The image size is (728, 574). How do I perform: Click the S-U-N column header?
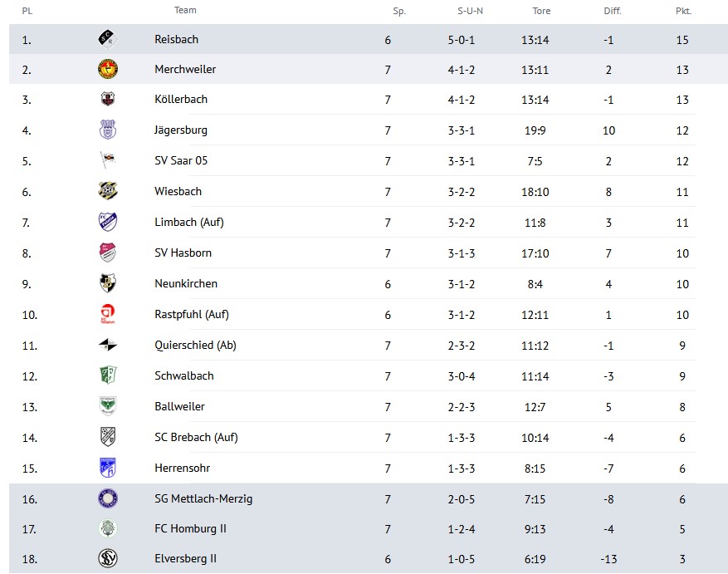[470, 11]
